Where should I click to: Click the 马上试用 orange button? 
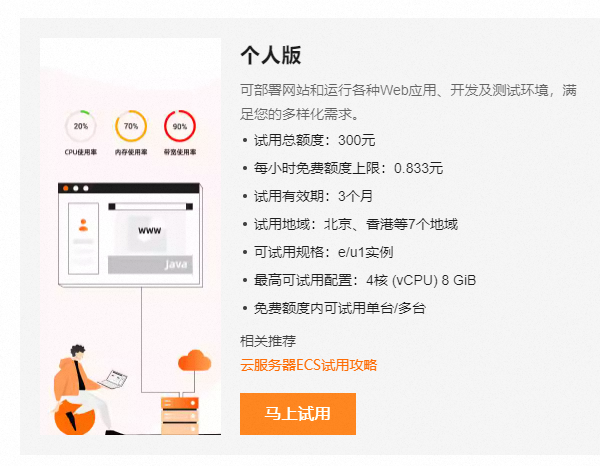tap(298, 414)
